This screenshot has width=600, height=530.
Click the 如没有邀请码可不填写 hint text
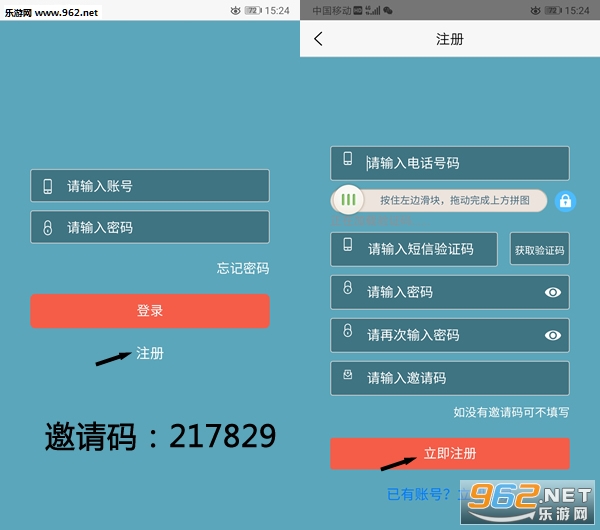[511, 413]
